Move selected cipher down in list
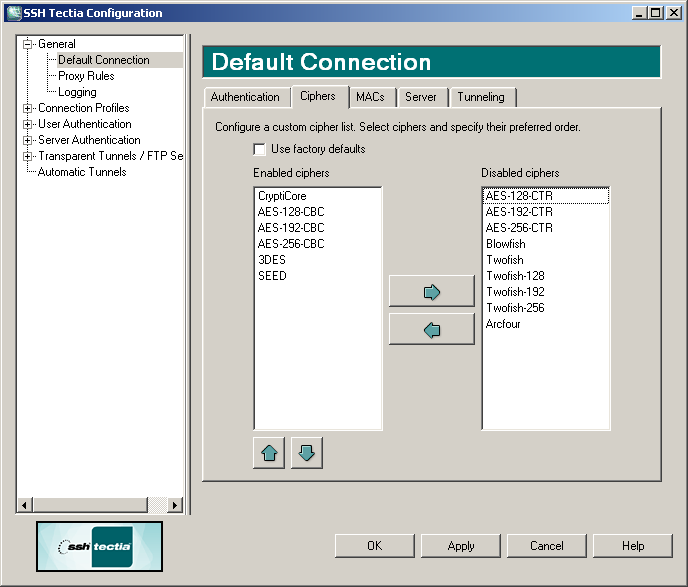This screenshot has width=688, height=587. 307,453
